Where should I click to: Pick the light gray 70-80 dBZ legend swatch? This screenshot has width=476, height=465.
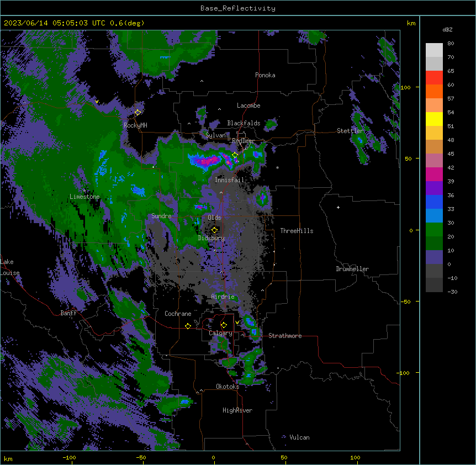(434, 50)
